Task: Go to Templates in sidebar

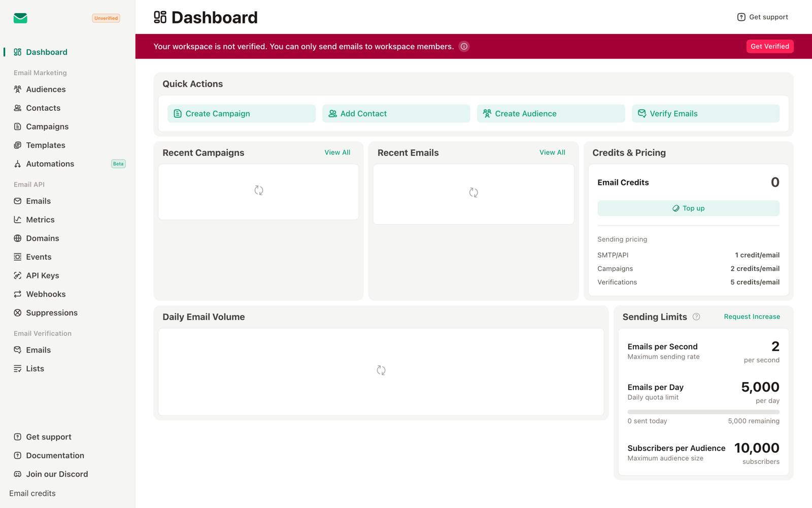Action: pyautogui.click(x=45, y=145)
